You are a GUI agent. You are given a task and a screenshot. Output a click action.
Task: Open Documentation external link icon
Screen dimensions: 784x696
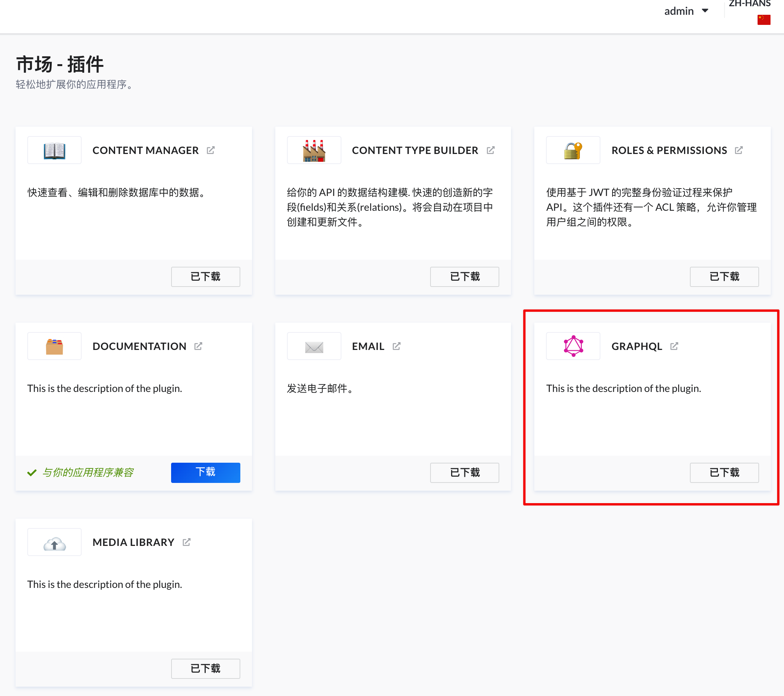click(x=198, y=346)
